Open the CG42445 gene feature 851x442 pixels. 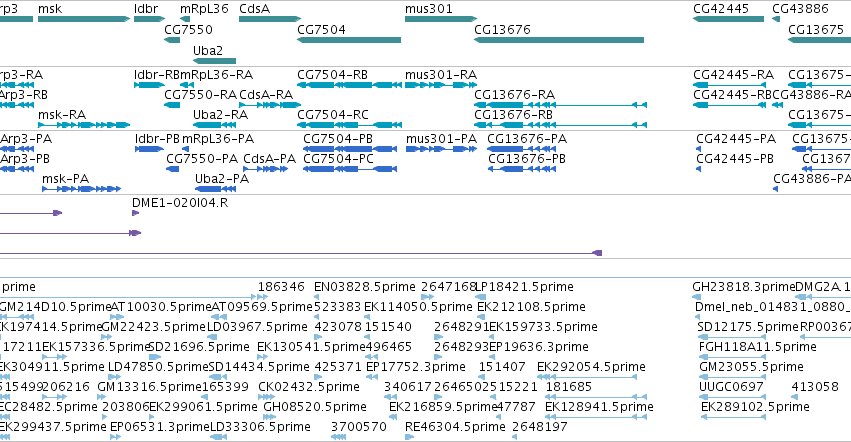tap(728, 19)
